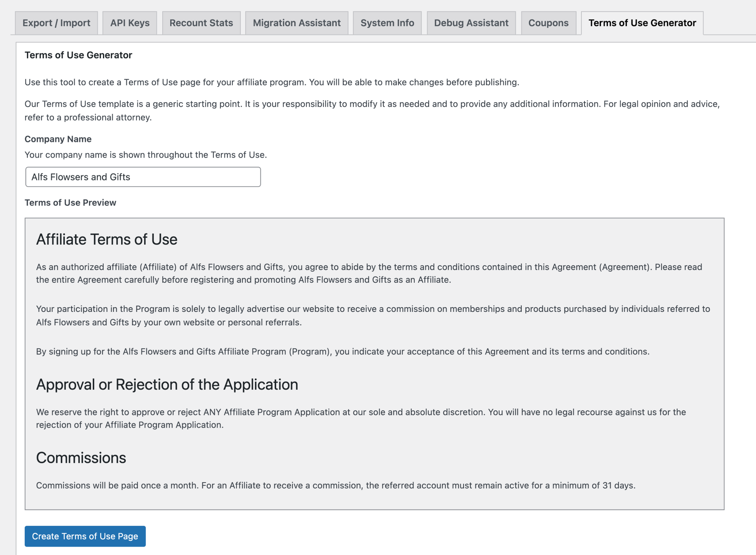Click the professional attorney disclaimer text
This screenshot has height=555, width=756.
tap(371, 111)
